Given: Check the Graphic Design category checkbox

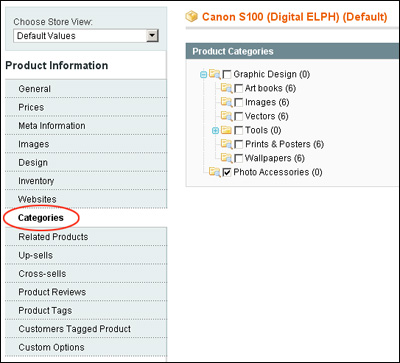Looking at the screenshot, I should pos(227,74).
